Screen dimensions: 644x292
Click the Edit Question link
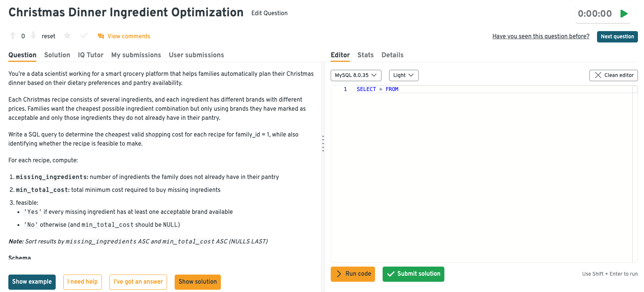tap(269, 13)
